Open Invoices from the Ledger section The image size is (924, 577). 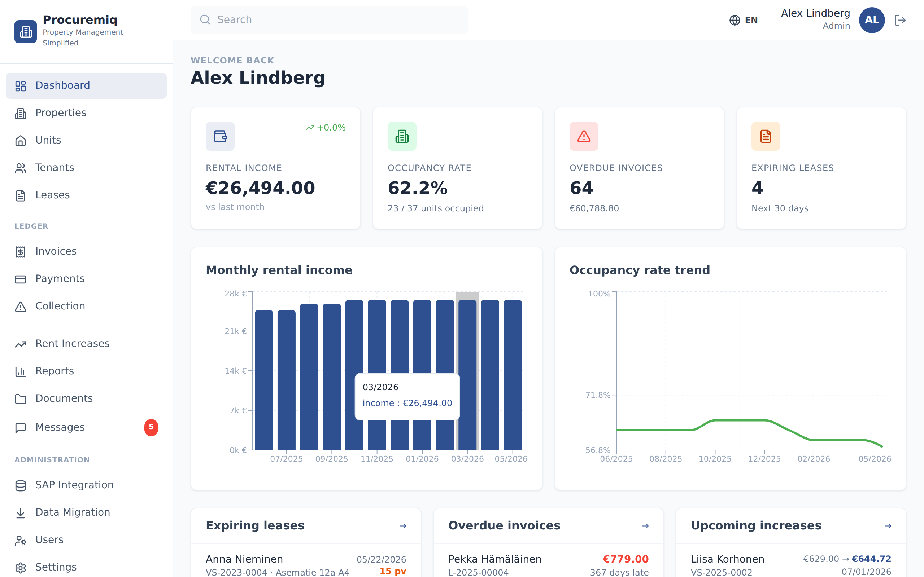click(x=86, y=251)
